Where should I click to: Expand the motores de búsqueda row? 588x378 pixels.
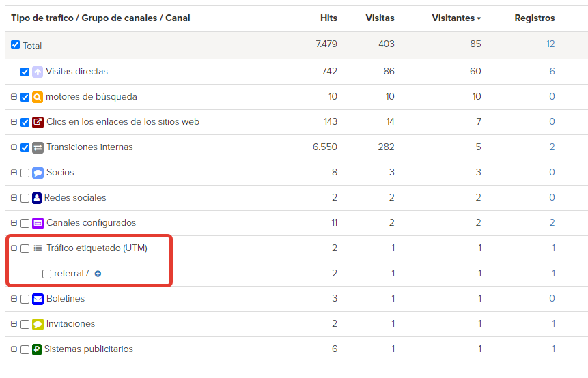coord(14,97)
